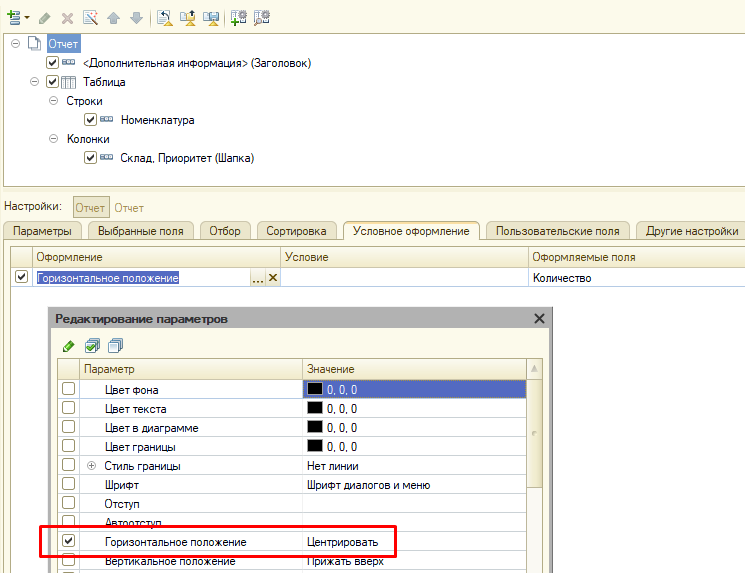Click the check all boxes icon in dialog
The width and height of the screenshot is (745, 573).
point(92,346)
